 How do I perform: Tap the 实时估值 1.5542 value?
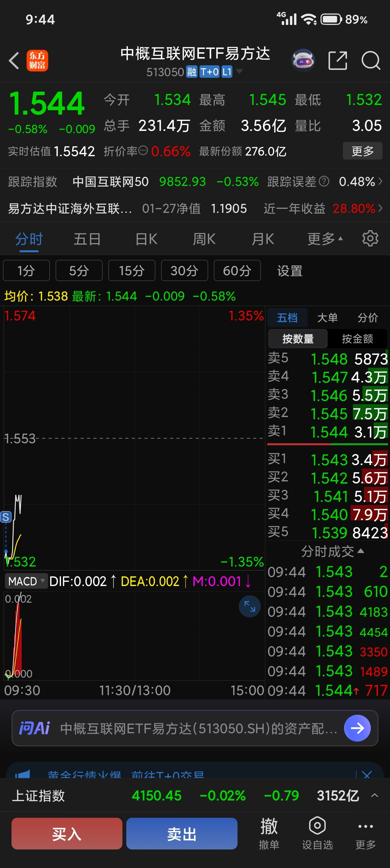(74, 151)
